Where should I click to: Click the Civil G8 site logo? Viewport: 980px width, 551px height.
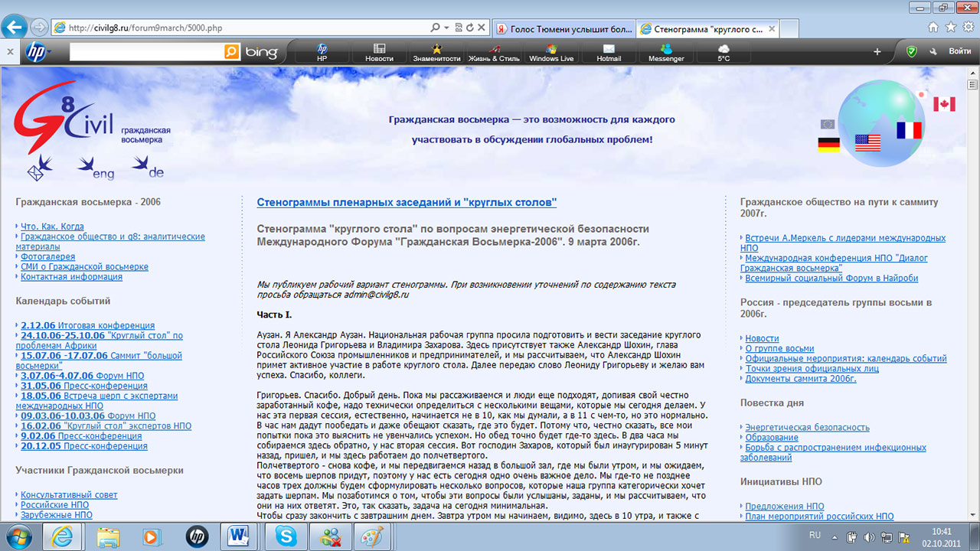coord(64,116)
